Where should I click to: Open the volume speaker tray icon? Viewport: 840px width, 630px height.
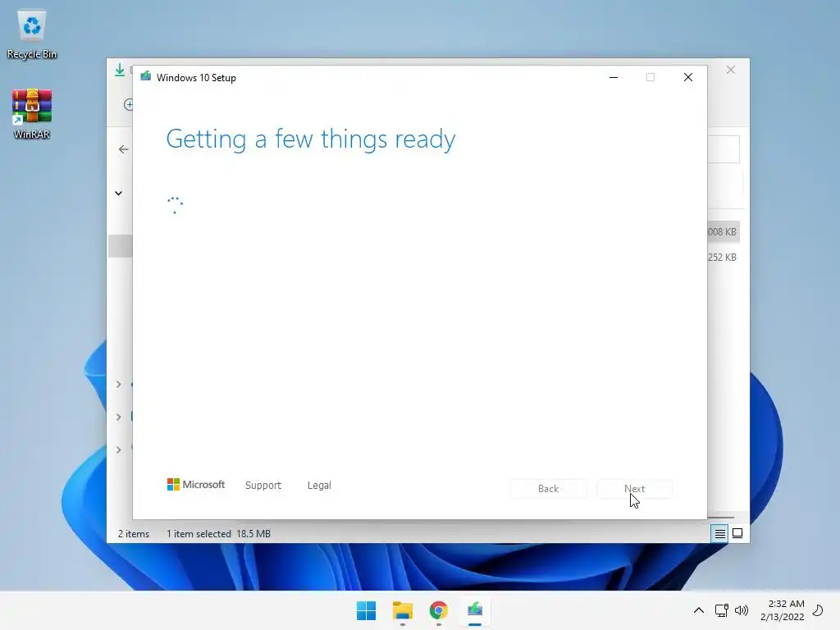tap(742, 610)
